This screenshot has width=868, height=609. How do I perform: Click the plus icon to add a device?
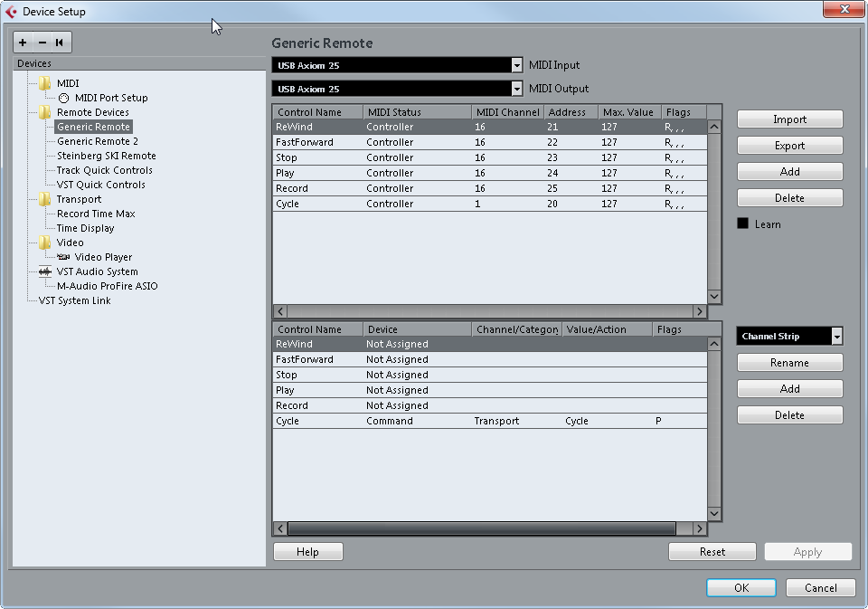point(22,42)
